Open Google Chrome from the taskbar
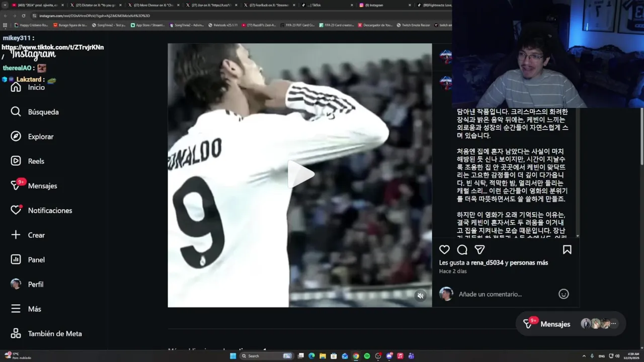 click(356, 356)
